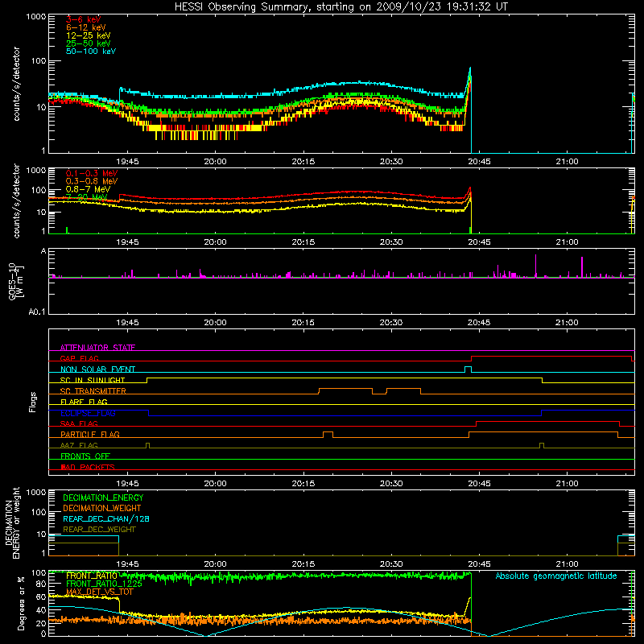Select the GAP_FLAG label
The width and height of the screenshot is (644, 644).
79,358
